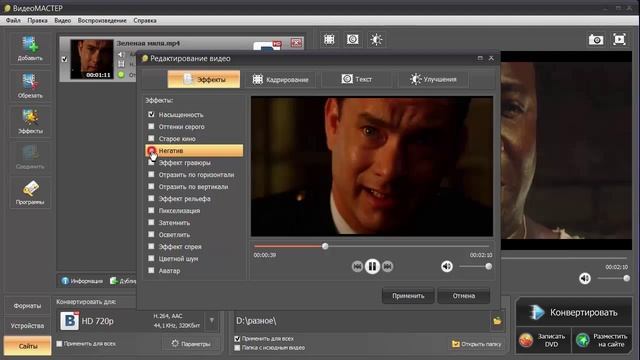Mute audio in the edit dialog
Image resolution: width=640 pixels, height=360 pixels.
447,267
